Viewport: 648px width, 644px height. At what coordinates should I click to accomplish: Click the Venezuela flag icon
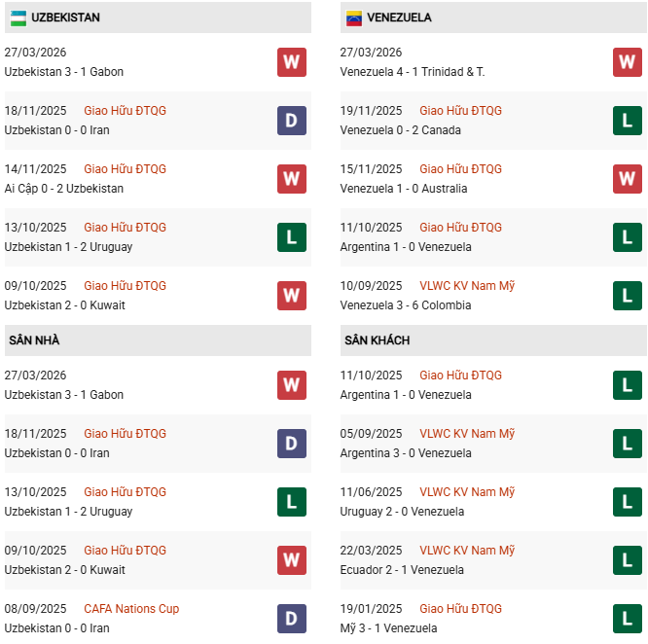pyautogui.click(x=354, y=18)
